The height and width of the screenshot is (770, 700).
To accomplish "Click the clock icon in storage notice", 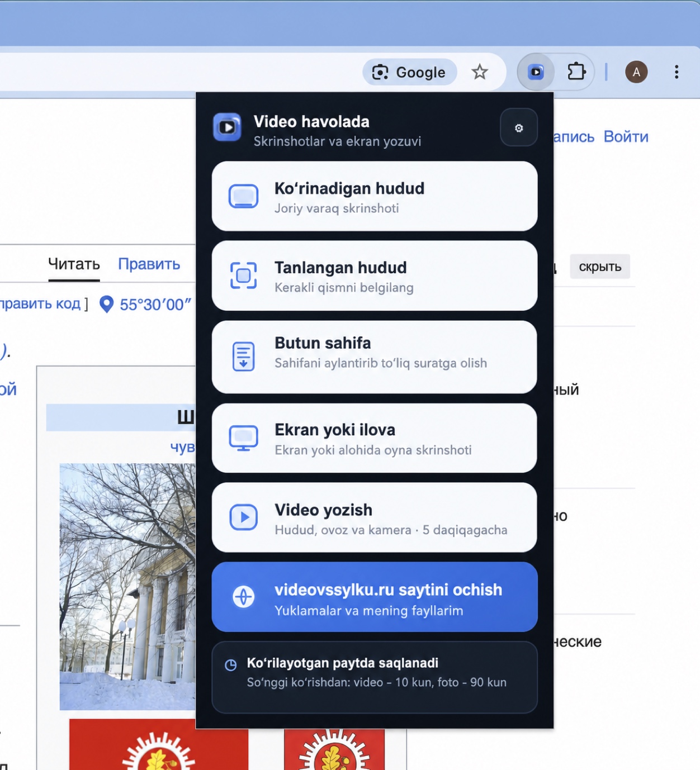I will 230,665.
